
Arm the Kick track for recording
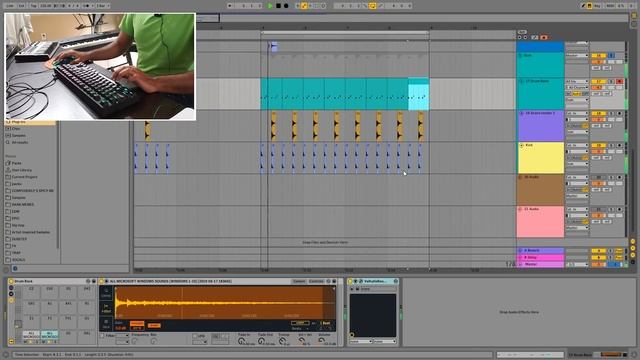[x=619, y=145]
